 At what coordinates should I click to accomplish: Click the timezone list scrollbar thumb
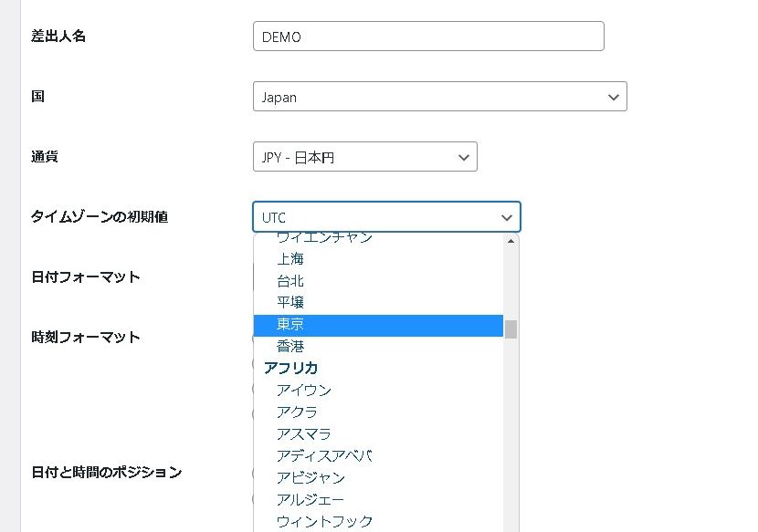coord(511,329)
